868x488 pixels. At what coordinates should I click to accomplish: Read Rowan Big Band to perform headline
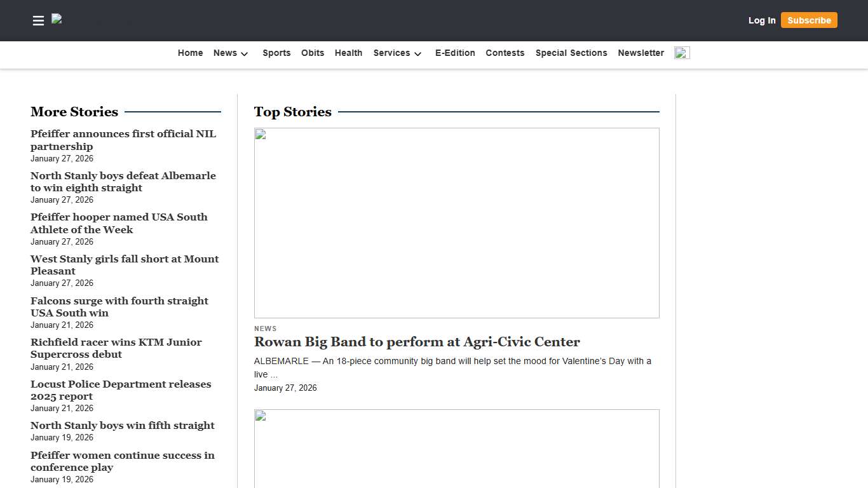(x=417, y=342)
